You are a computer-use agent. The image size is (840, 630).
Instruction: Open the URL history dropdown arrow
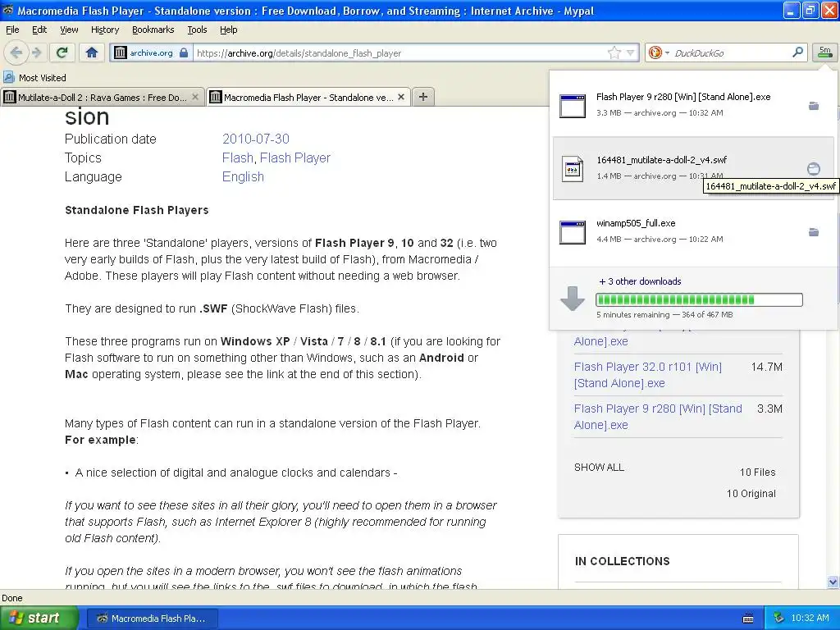pos(631,52)
